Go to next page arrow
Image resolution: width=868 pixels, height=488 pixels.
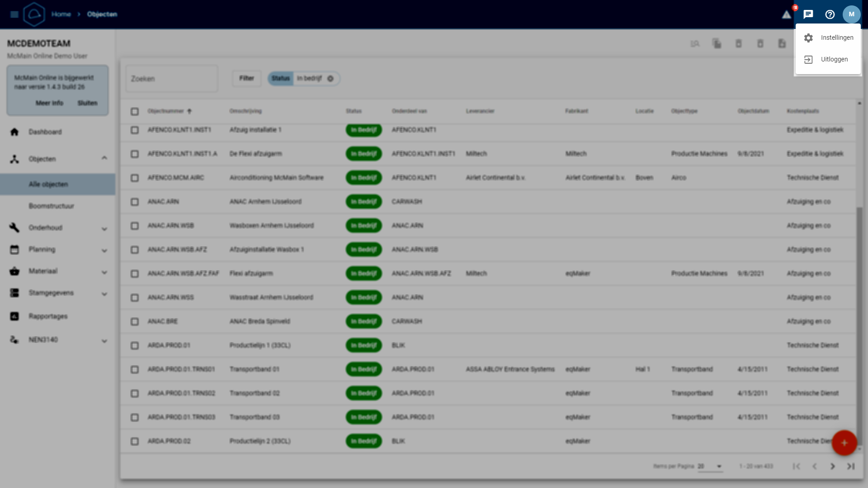[x=832, y=466]
